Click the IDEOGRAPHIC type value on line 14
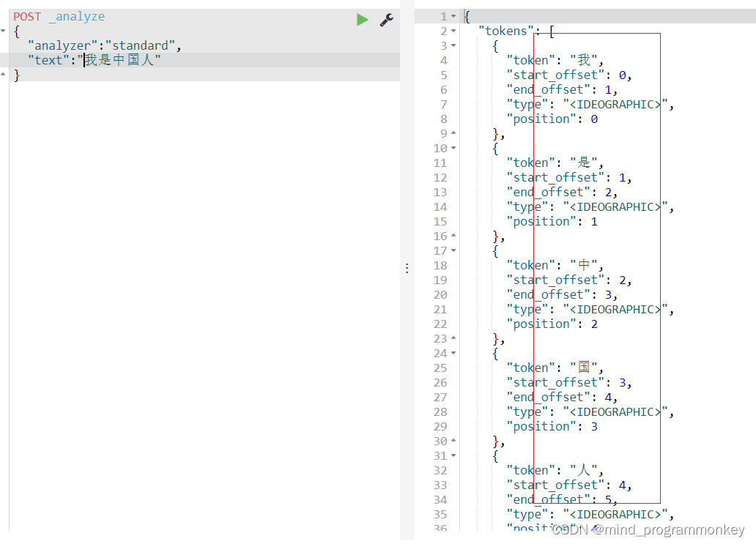756x544 pixels. coord(615,207)
